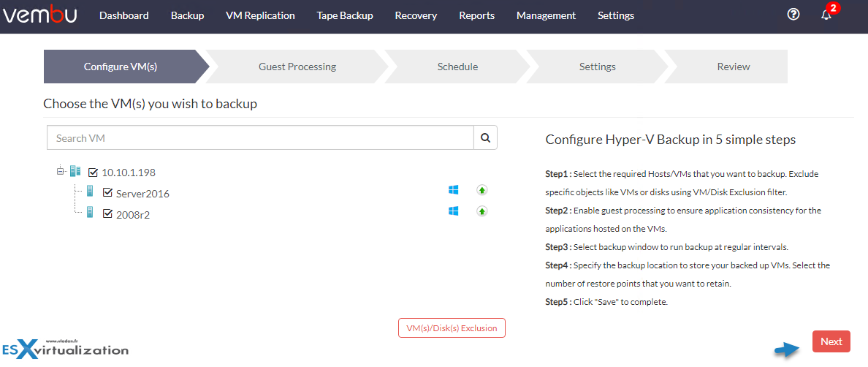Open the Recovery menu
The image size is (868, 367).
416,15
